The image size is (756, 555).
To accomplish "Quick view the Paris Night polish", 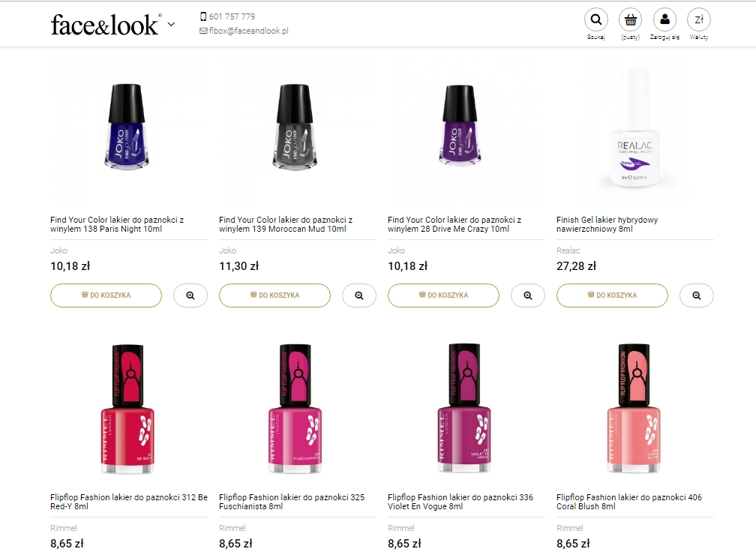I will (x=190, y=295).
